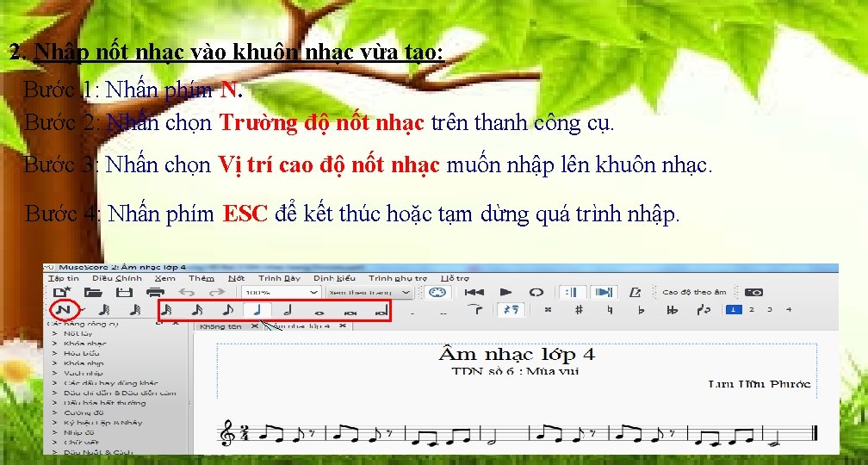Image resolution: width=868 pixels, height=465 pixels.
Task: Switch to the Không tên tab
Action: tap(220, 326)
